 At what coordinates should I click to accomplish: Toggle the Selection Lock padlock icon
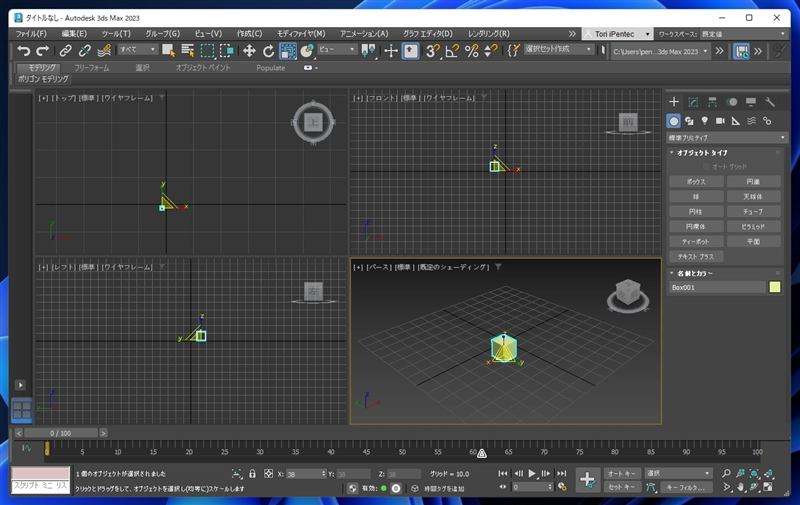coord(253,474)
